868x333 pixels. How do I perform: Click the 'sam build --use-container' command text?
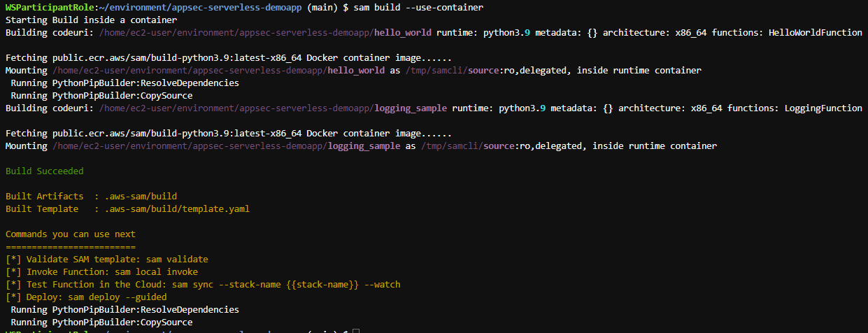pyautogui.click(x=418, y=7)
